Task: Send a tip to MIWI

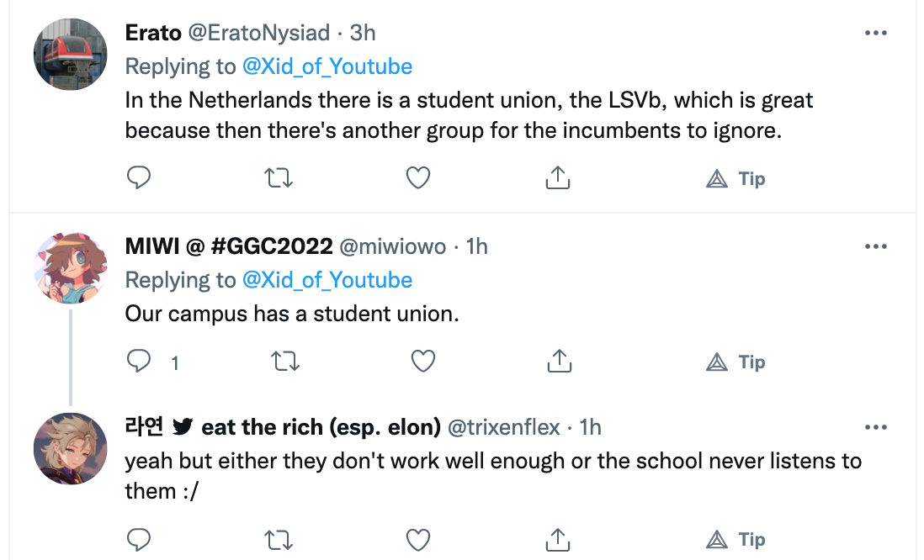Action: tap(735, 362)
